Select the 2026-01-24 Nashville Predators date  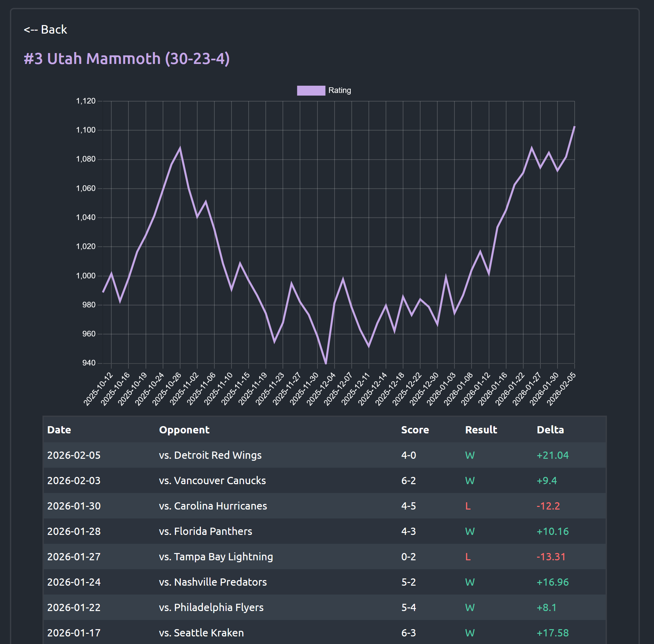[74, 582]
